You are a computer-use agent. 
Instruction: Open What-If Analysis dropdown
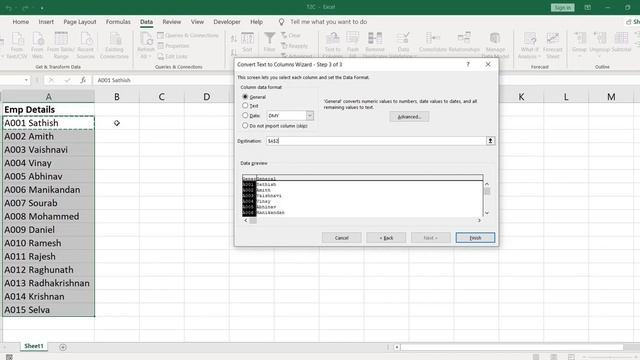pyautogui.click(x=539, y=56)
